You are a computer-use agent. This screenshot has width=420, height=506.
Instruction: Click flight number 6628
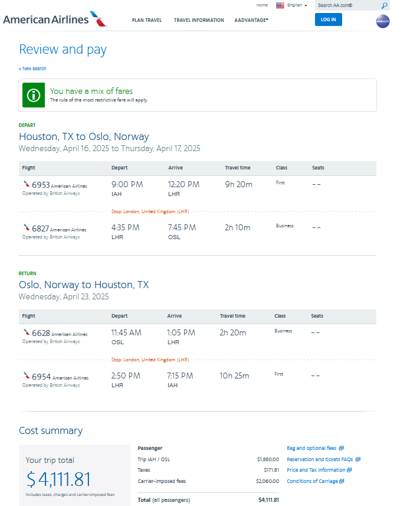pos(41,332)
